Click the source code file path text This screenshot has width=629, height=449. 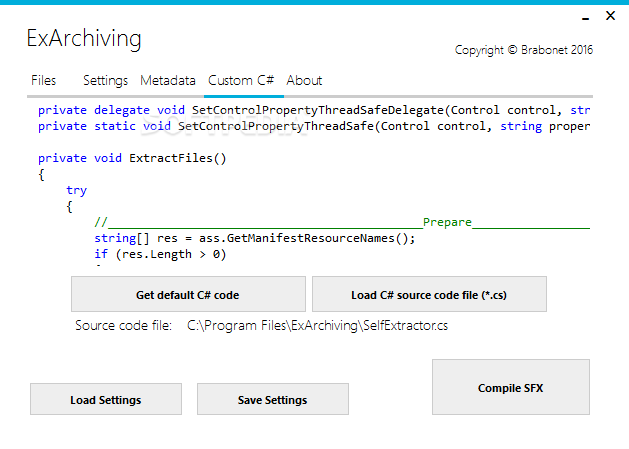tap(317, 325)
